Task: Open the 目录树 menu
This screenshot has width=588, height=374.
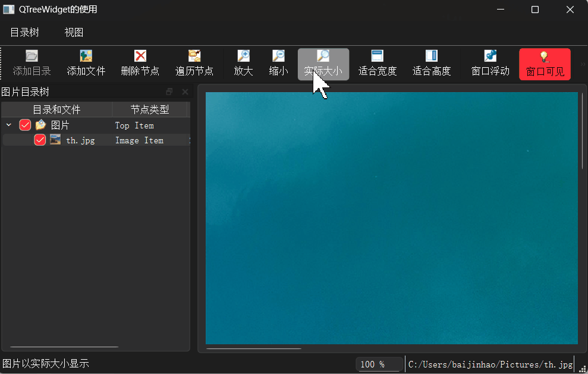Action: (x=24, y=32)
